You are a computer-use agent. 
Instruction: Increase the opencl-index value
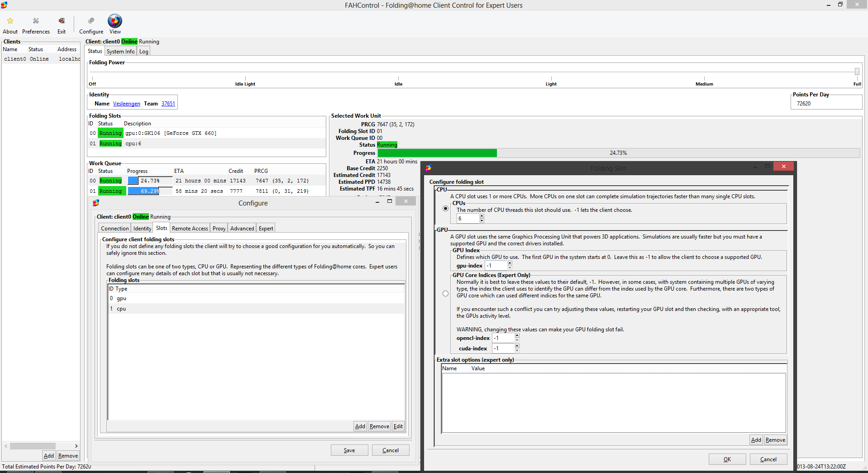(517, 336)
